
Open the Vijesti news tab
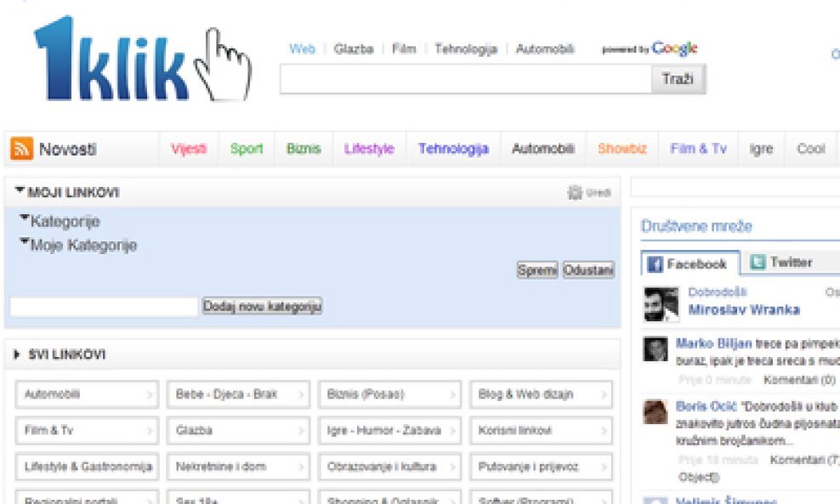[189, 149]
